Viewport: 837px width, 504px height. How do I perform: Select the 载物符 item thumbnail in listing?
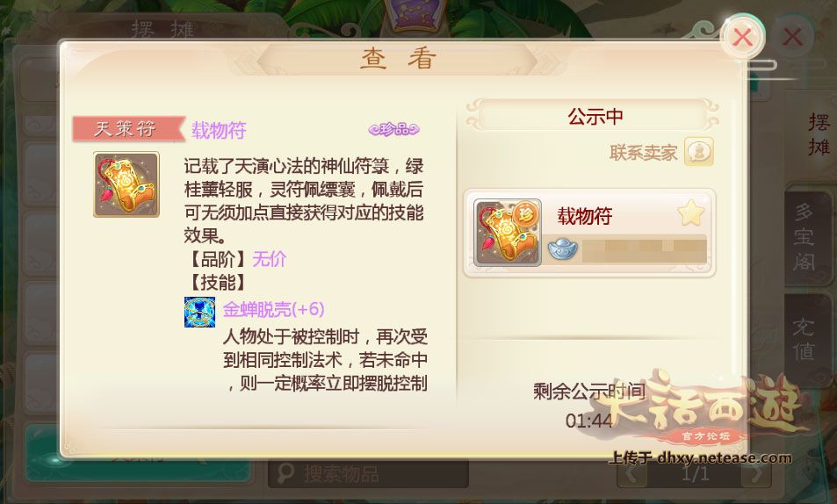[x=508, y=233]
